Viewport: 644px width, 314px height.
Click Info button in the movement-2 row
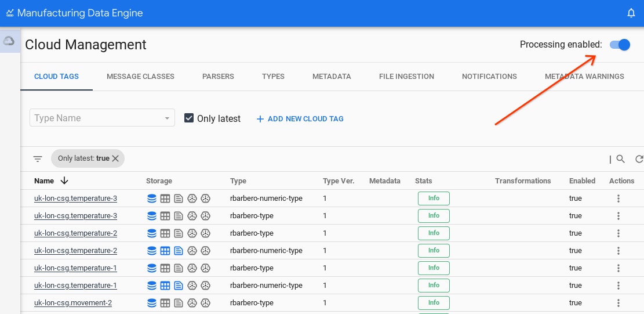click(434, 303)
